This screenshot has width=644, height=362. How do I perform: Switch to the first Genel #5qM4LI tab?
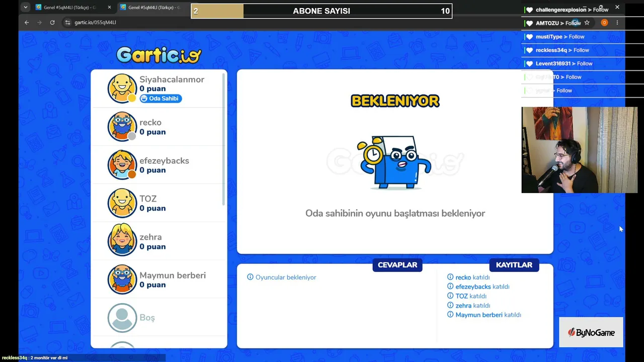tap(69, 8)
